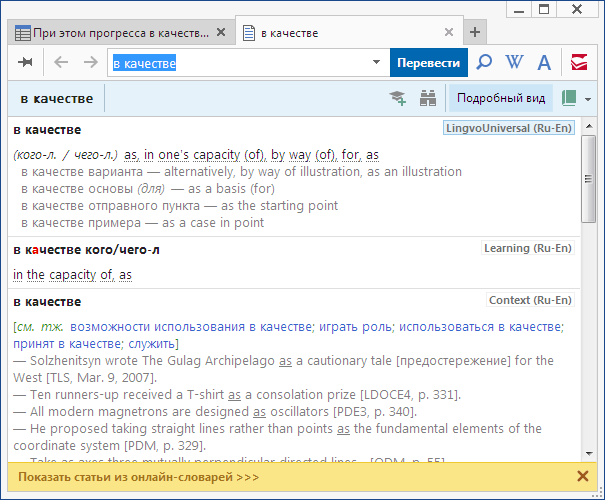Viewport: 605px width, 500px height.
Task: Open a new tab with the plus button
Action: 475,32
